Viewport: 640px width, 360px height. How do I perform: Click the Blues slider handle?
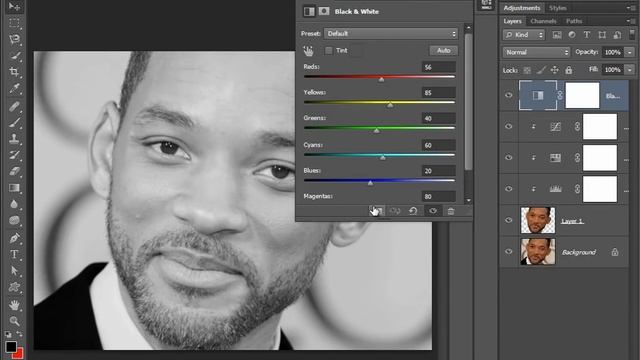click(x=370, y=183)
